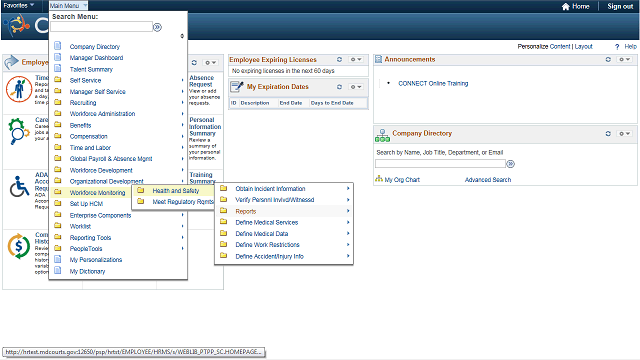This screenshot has width=640, height=360.
Task: Click the Advanced Search link
Action: click(x=488, y=180)
